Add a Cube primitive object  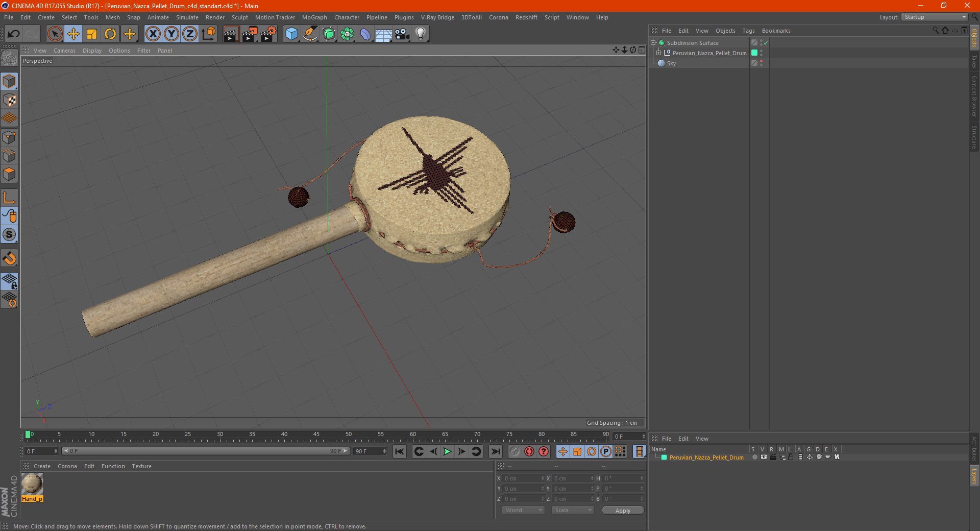click(x=291, y=34)
